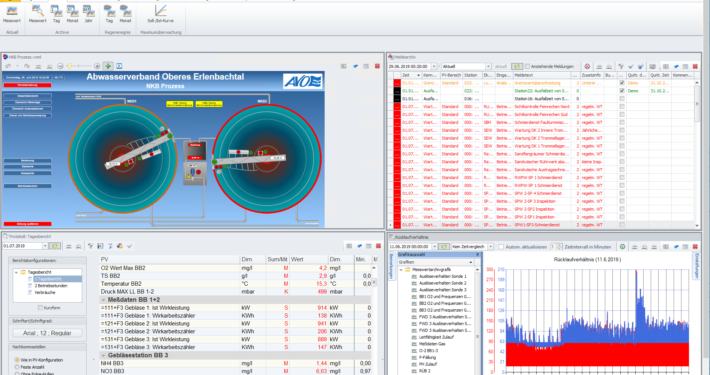Open Rücklaufverhältnis date dropdown
This screenshot has height=375, width=710.
(x=434, y=247)
